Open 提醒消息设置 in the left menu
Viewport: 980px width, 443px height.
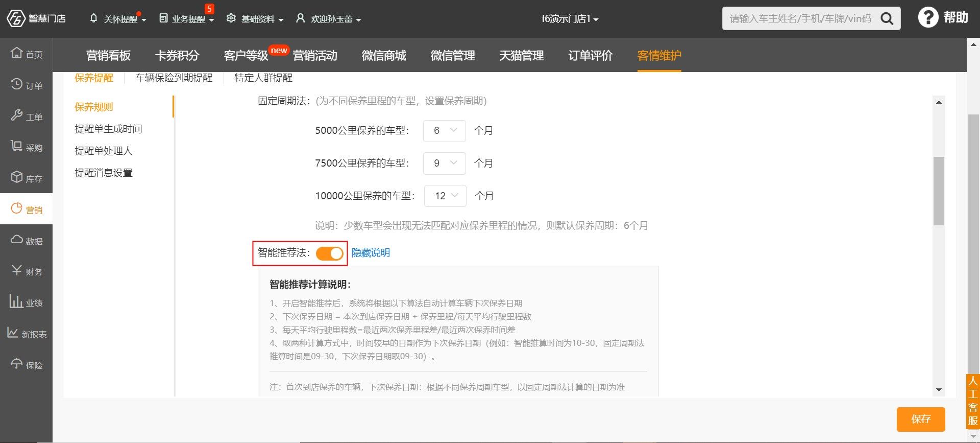pyautogui.click(x=104, y=173)
